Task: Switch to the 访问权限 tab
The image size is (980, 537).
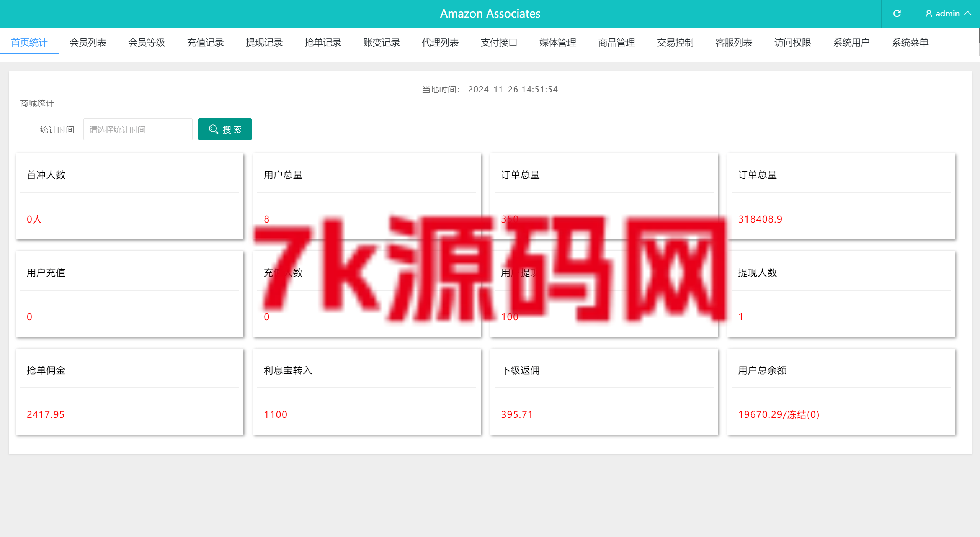Action: [793, 43]
